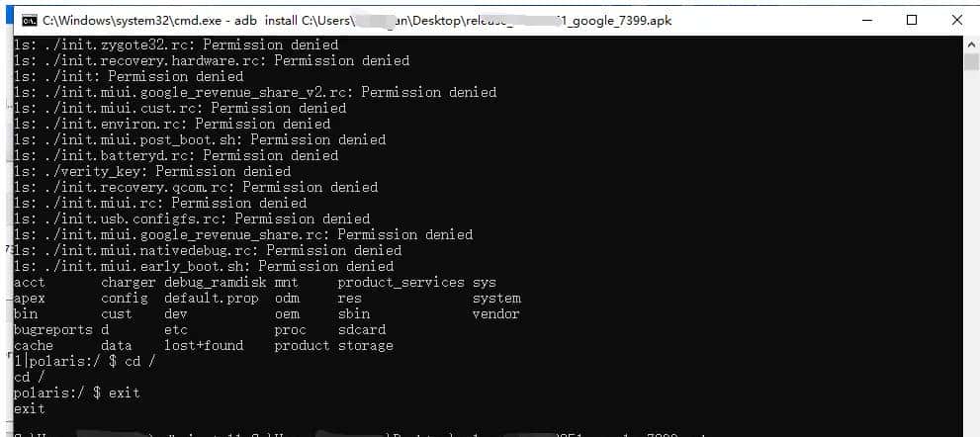Click the scrollbar track below the thumb

pyautogui.click(x=971, y=247)
